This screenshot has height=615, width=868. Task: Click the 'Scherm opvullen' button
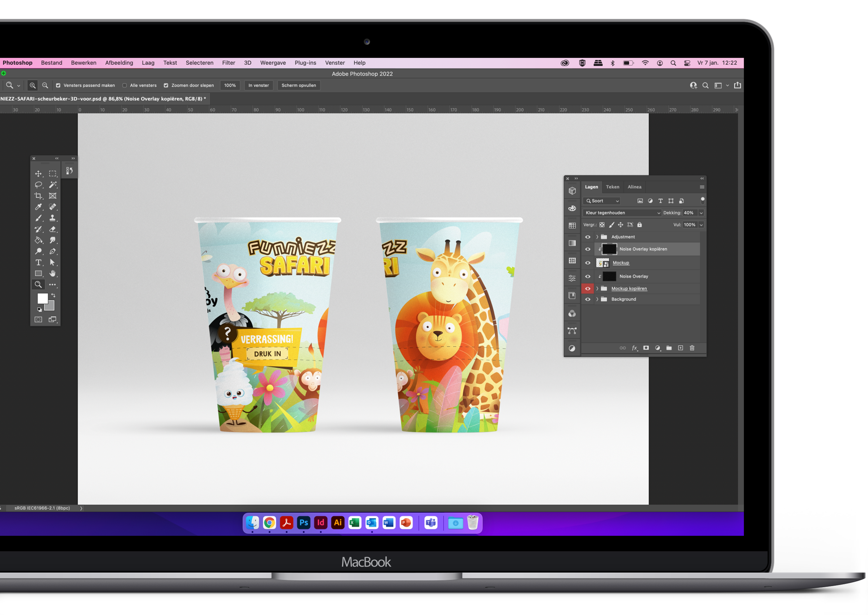[298, 86]
